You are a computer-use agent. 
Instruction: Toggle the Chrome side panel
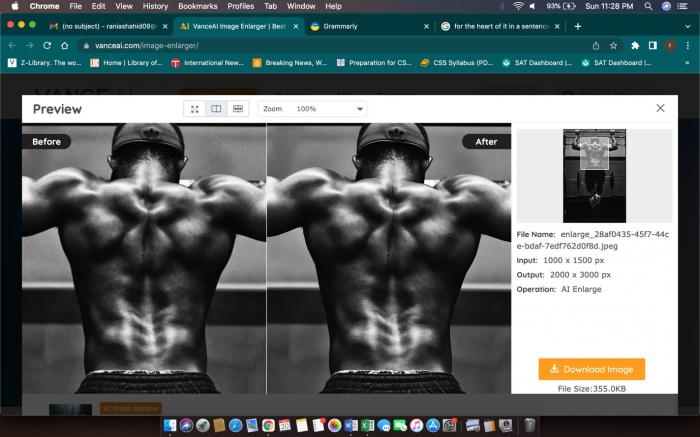coord(653,46)
